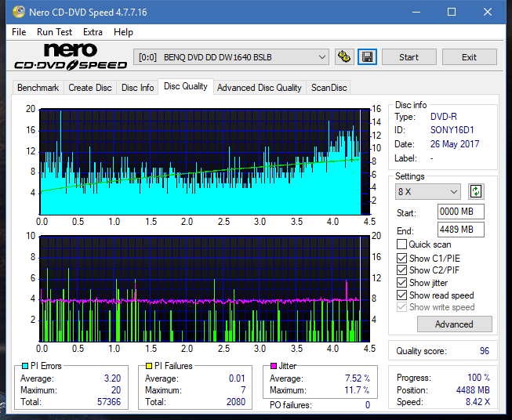The height and width of the screenshot is (420, 512).
Task: Enable the Quick scan checkbox
Action: pyautogui.click(x=401, y=244)
